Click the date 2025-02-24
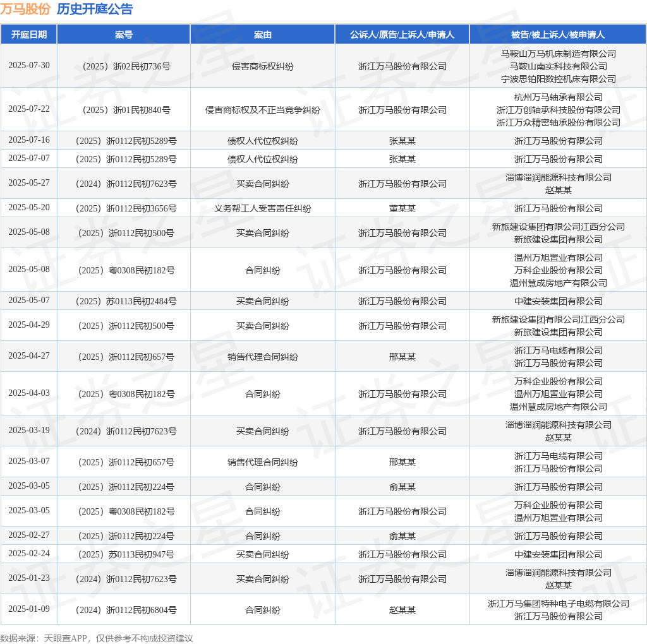Viewport: 647px width, 644px height. pyautogui.click(x=29, y=553)
